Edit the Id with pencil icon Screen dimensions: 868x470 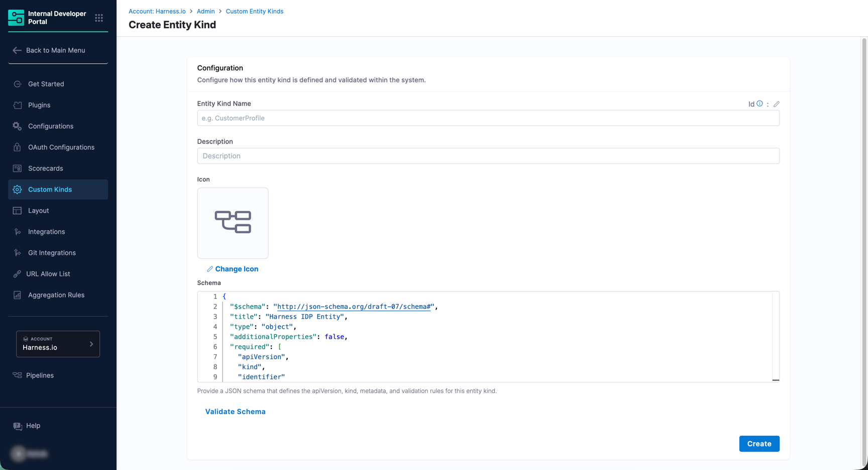coord(776,104)
